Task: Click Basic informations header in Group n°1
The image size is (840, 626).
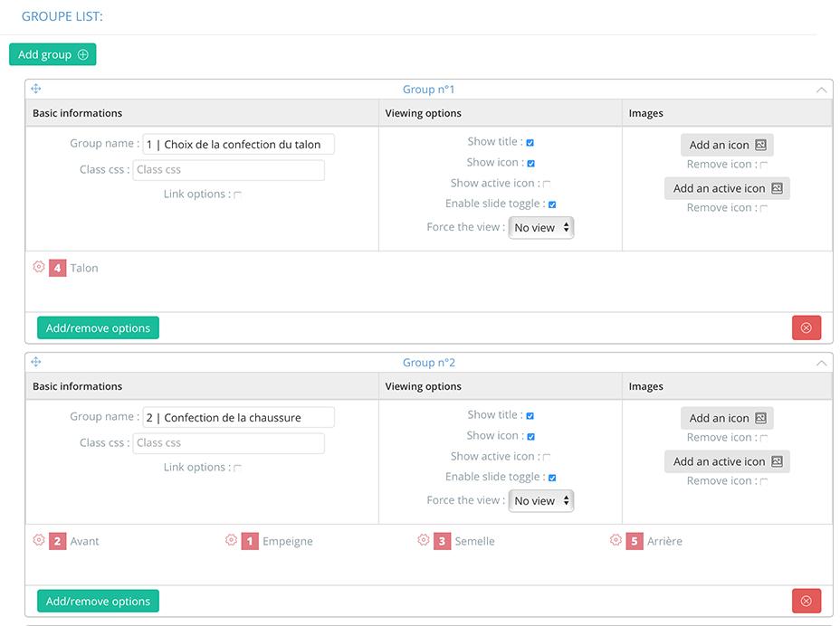Action: pos(77,113)
